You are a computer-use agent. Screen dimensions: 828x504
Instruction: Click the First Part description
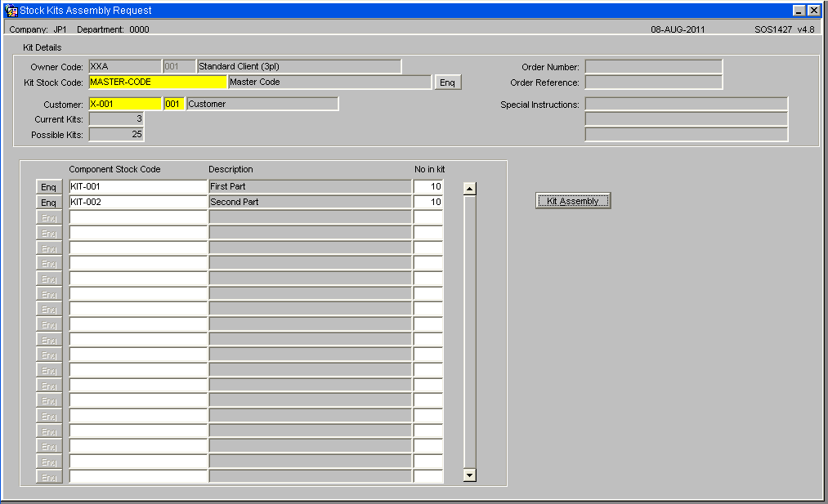310,186
